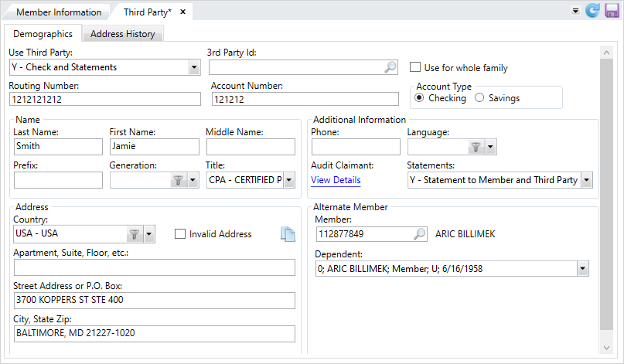Click the Prefix input field
Image resolution: width=624 pixels, height=364 pixels.
pos(58,180)
